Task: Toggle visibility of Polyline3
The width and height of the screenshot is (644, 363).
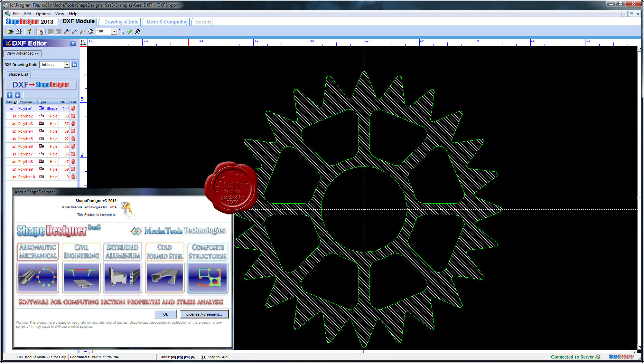Action: (x=14, y=124)
